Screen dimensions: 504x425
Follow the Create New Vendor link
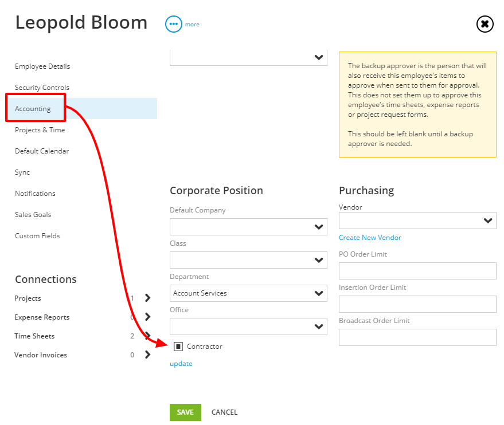pyautogui.click(x=370, y=238)
